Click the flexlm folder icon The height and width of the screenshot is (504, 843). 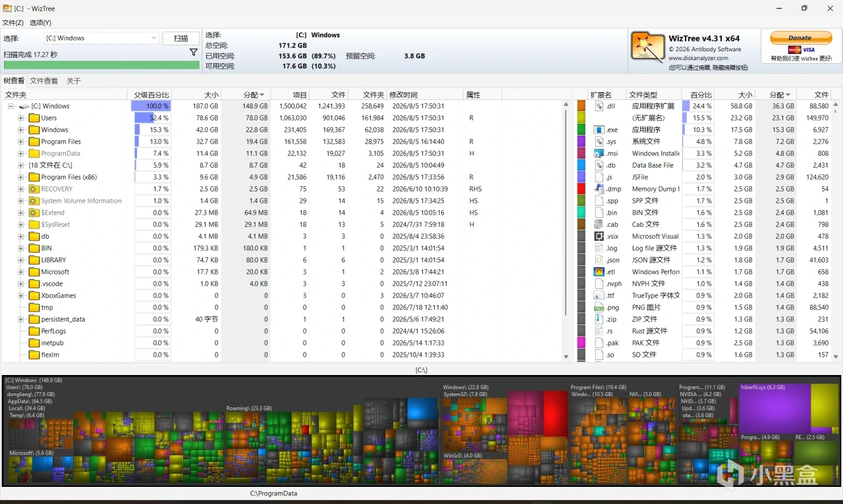pos(34,355)
